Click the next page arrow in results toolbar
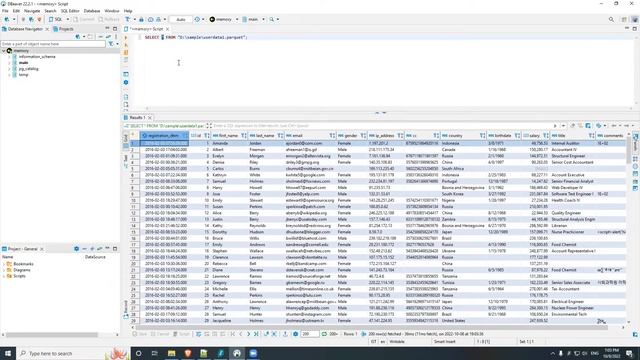 click(248, 334)
